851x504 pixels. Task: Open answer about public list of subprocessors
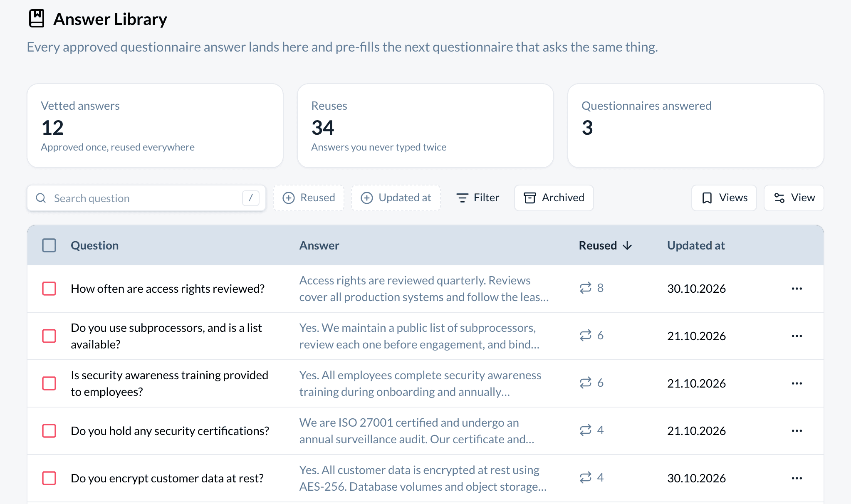(419, 336)
